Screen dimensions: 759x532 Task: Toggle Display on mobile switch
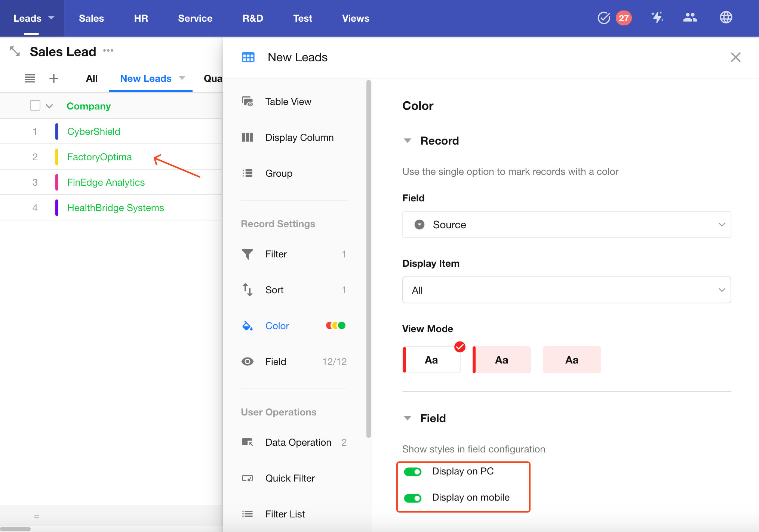(413, 498)
